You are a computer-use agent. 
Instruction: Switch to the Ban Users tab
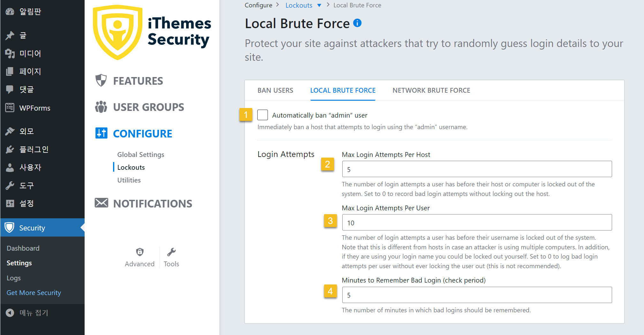tap(275, 90)
